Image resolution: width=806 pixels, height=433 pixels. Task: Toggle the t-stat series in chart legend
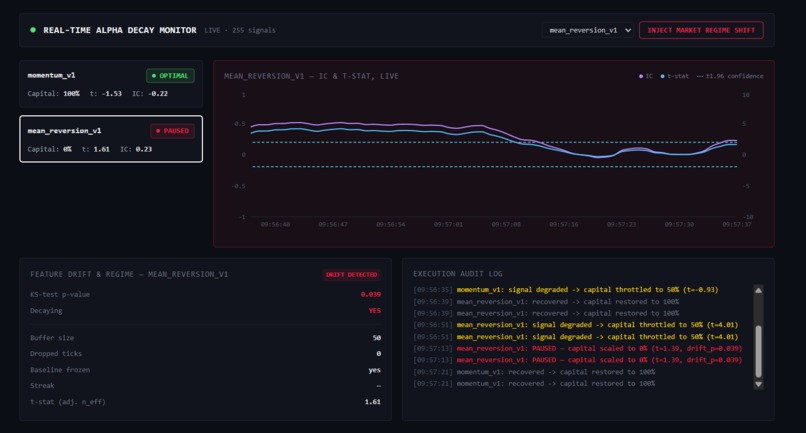pos(674,76)
